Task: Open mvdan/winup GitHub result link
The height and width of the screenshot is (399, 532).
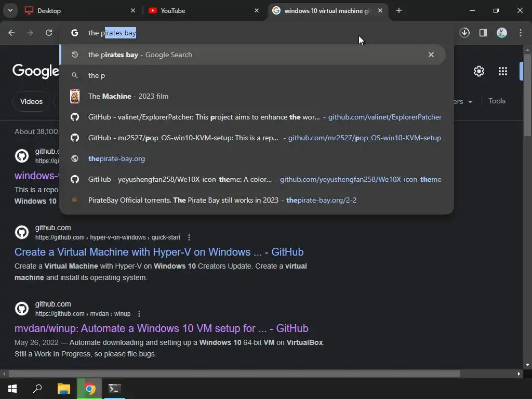Action: pyautogui.click(x=162, y=328)
